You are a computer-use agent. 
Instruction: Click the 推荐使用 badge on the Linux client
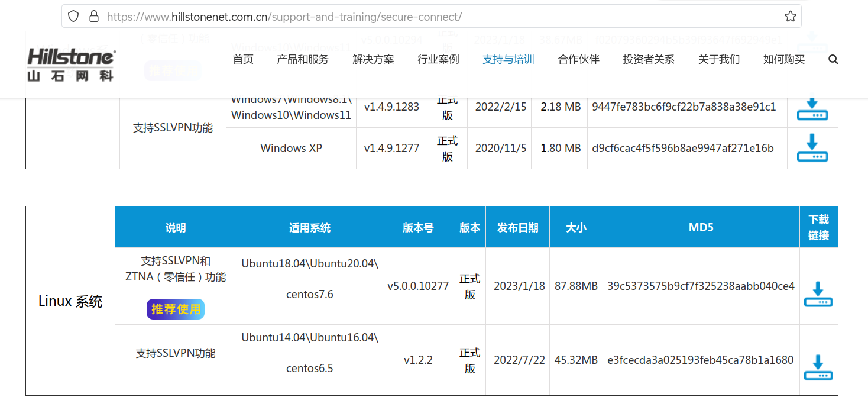click(176, 309)
